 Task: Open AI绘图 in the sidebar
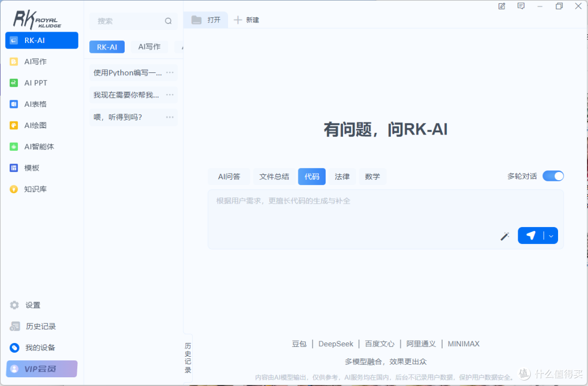click(41, 125)
